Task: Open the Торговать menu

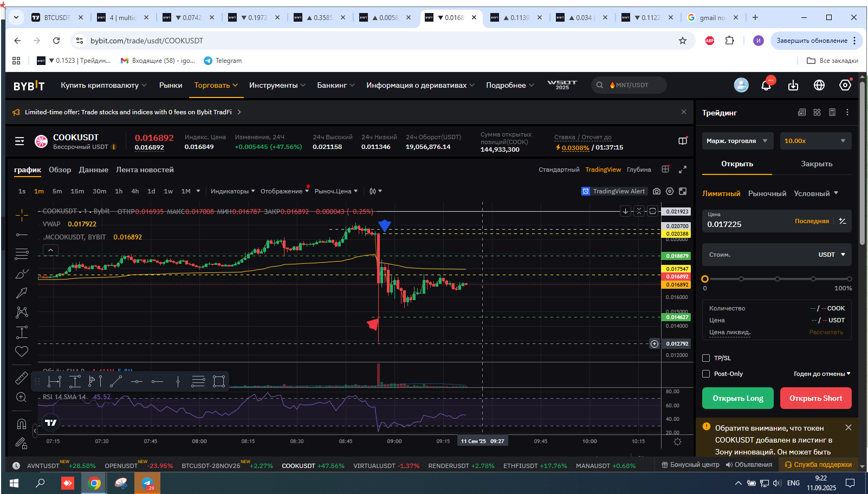Action: coord(216,85)
